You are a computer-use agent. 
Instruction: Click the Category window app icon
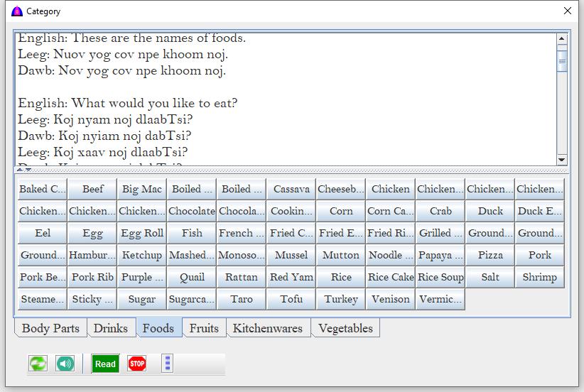[x=17, y=11]
